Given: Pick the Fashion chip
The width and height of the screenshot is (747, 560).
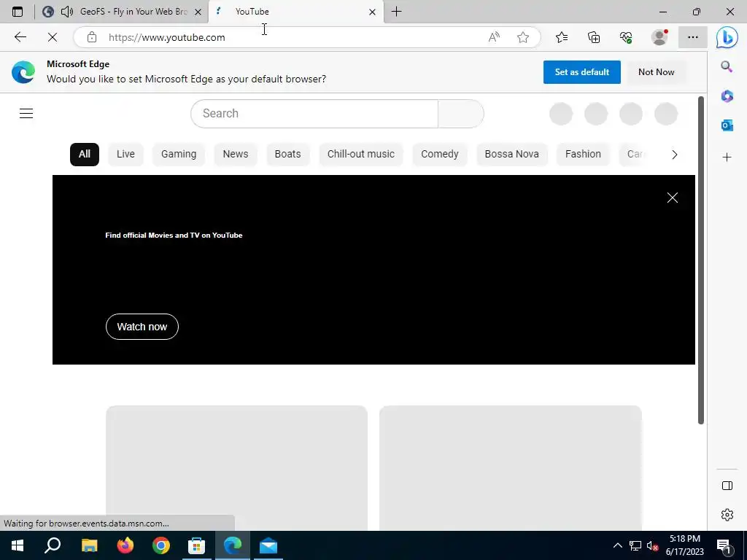Looking at the screenshot, I should point(583,155).
